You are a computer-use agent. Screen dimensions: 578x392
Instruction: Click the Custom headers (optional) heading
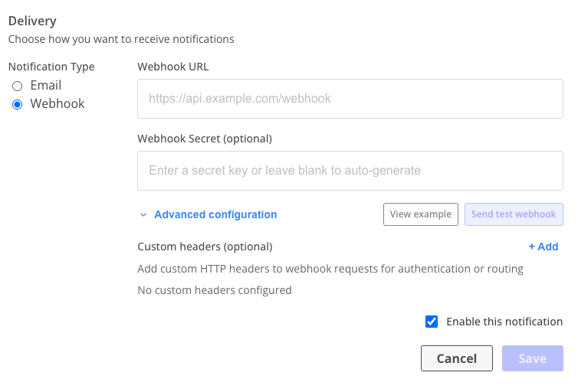click(205, 247)
